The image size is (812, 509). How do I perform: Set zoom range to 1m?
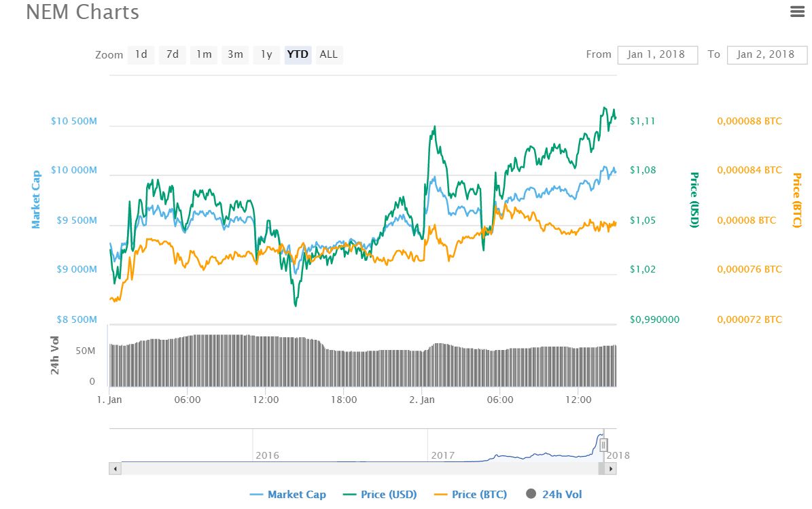tap(204, 54)
